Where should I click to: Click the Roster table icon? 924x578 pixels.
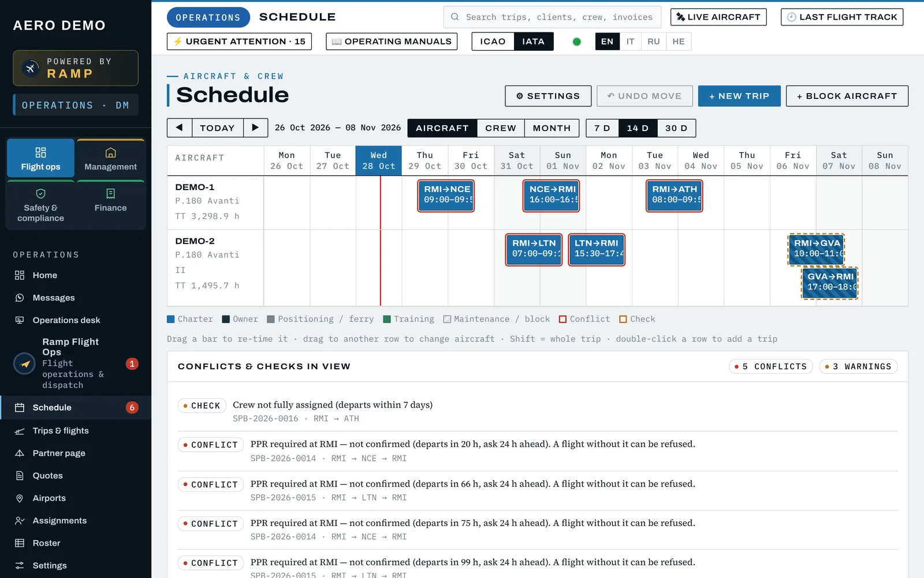pos(20,543)
